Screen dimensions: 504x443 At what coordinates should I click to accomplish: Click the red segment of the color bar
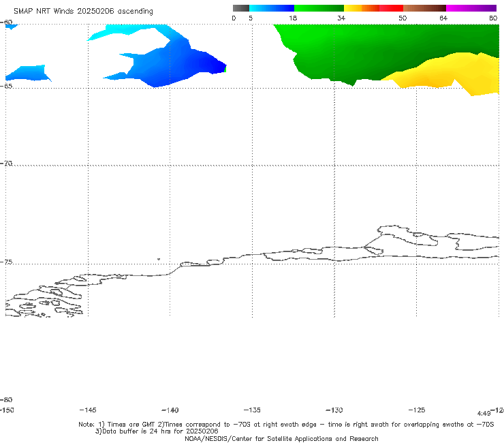[x=391, y=8]
